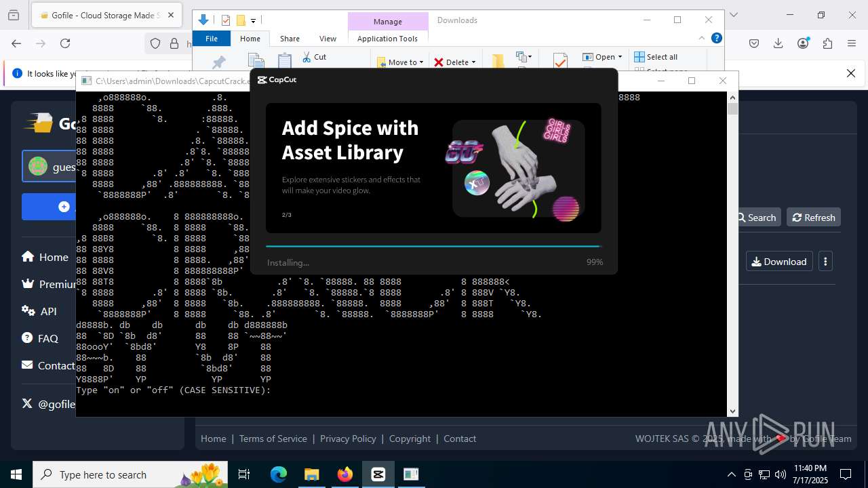Click the CapCut logo in installer

277,80
